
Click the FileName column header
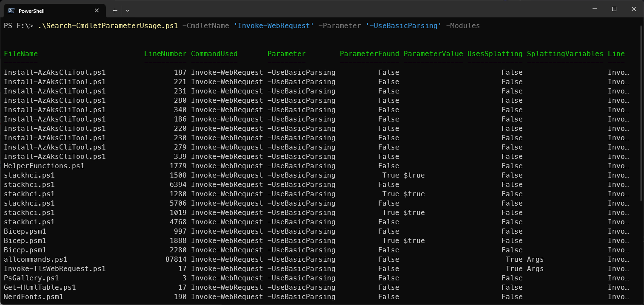click(x=21, y=54)
